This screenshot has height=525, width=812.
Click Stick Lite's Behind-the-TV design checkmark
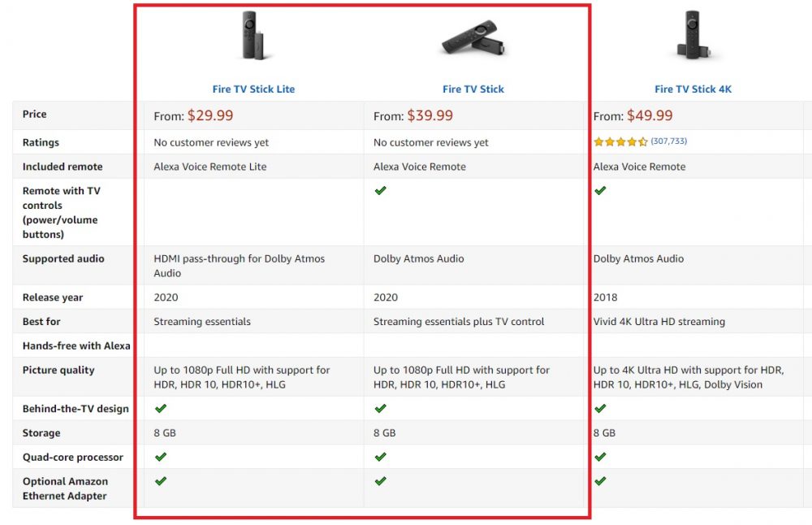pos(161,409)
